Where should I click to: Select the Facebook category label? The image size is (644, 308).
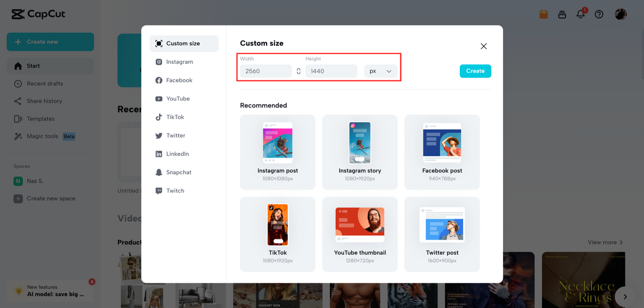[180, 80]
